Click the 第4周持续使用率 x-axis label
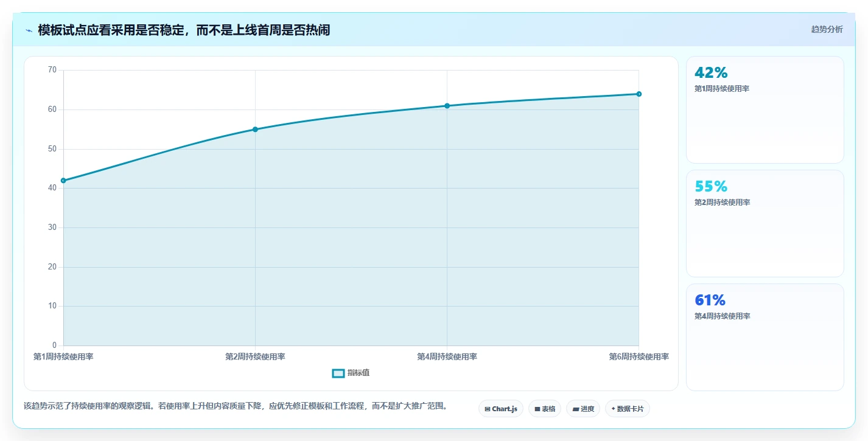The width and height of the screenshot is (868, 441). pyautogui.click(x=447, y=356)
